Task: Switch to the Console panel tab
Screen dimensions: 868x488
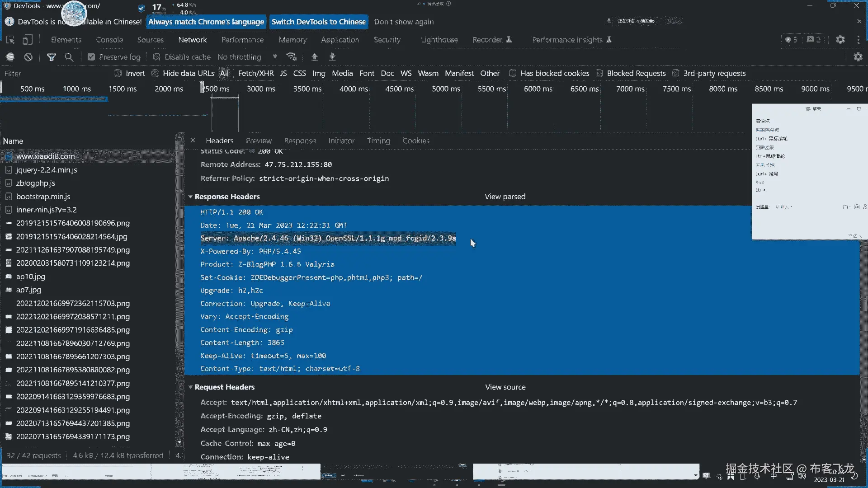Action: click(x=109, y=40)
